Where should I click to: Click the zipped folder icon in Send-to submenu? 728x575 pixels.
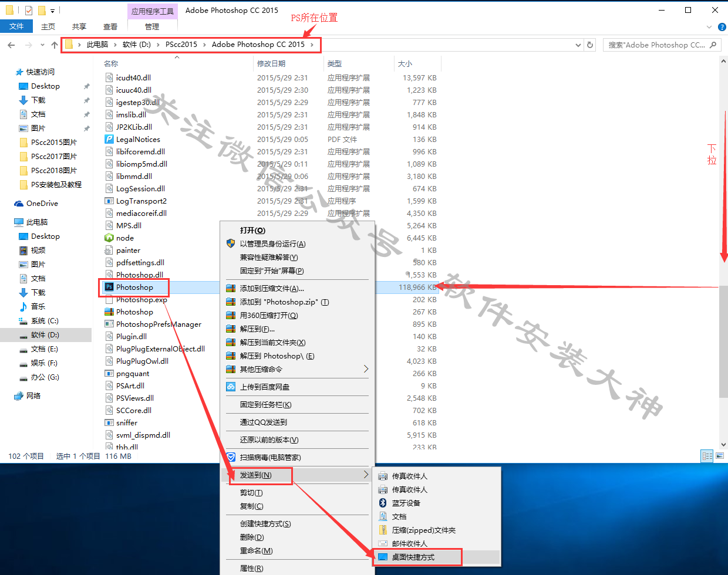383,530
